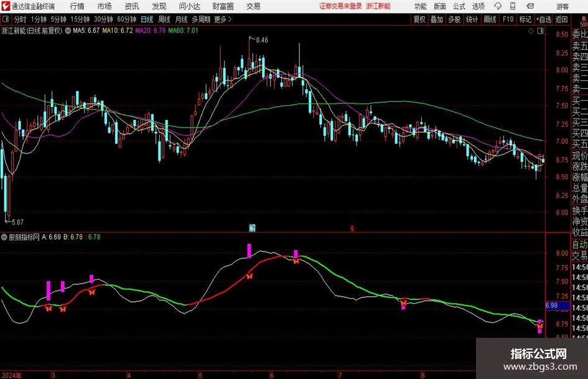
Task: Click the 解 marker below the chart
Action: pyautogui.click(x=252, y=228)
